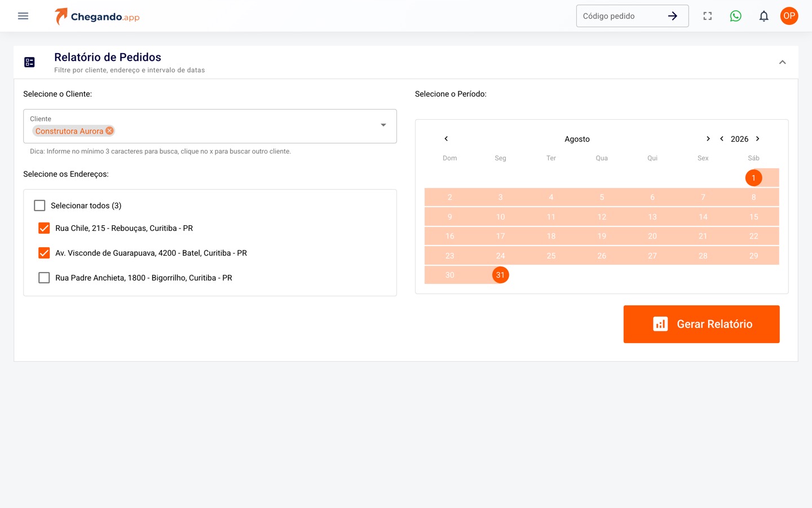Collapse the Relatório de Pedidos panel
The height and width of the screenshot is (508, 812).
(783, 62)
